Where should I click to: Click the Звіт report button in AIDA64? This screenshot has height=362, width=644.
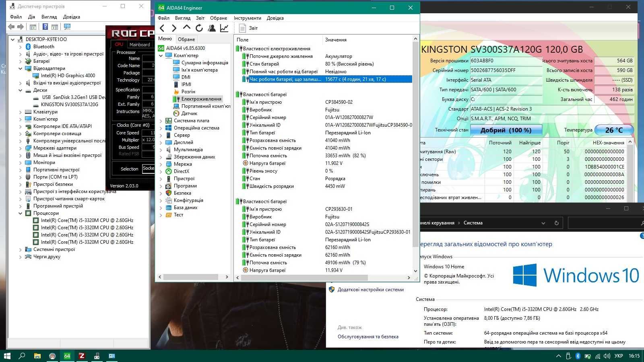[248, 28]
